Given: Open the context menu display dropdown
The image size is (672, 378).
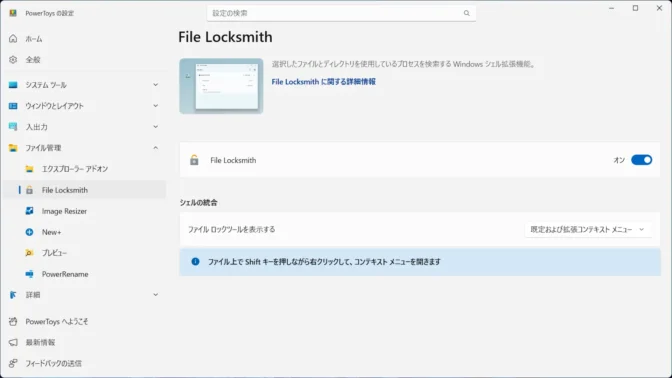Looking at the screenshot, I should (x=588, y=229).
